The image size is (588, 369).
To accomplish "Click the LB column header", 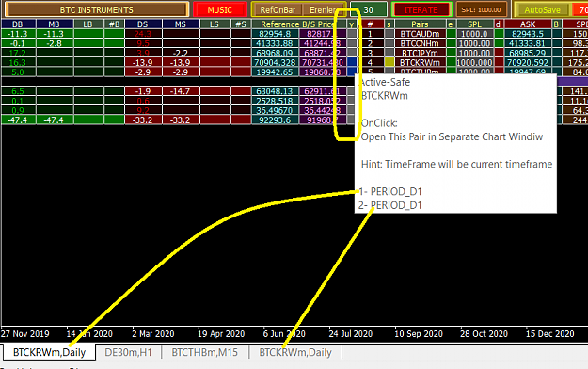I will (88, 24).
